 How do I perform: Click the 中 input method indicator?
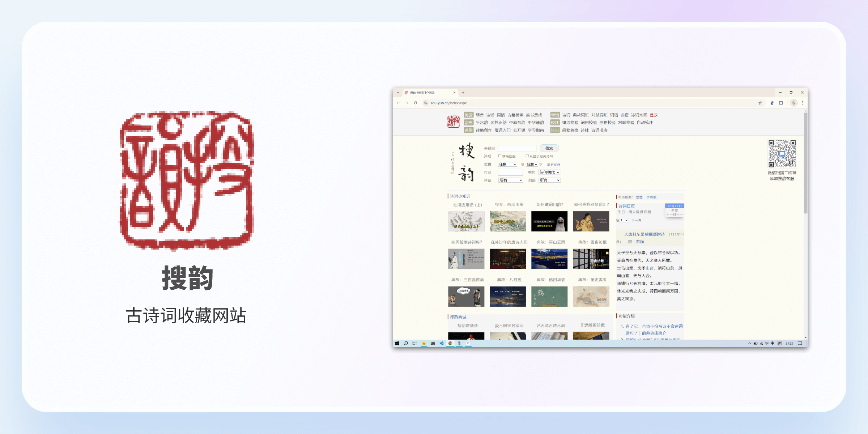tap(773, 343)
